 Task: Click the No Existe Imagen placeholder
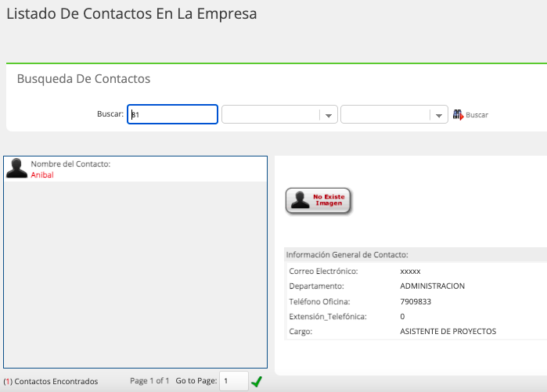[318, 200]
